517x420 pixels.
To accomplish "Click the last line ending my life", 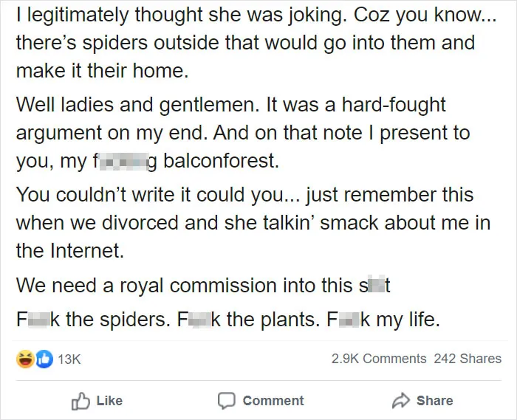I will 228,319.
